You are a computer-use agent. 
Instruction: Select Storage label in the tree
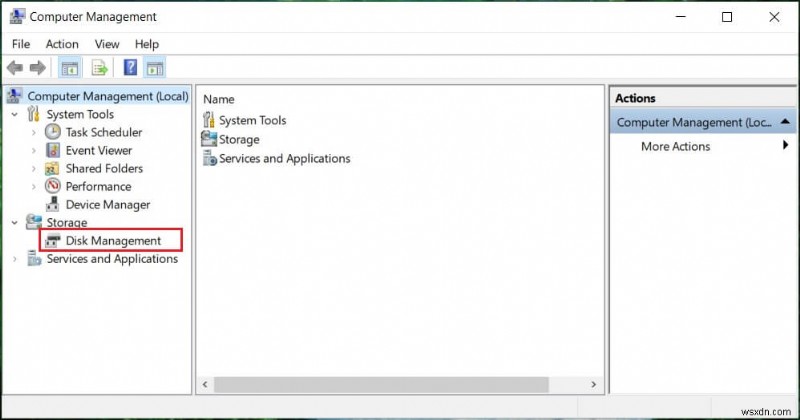(x=67, y=223)
